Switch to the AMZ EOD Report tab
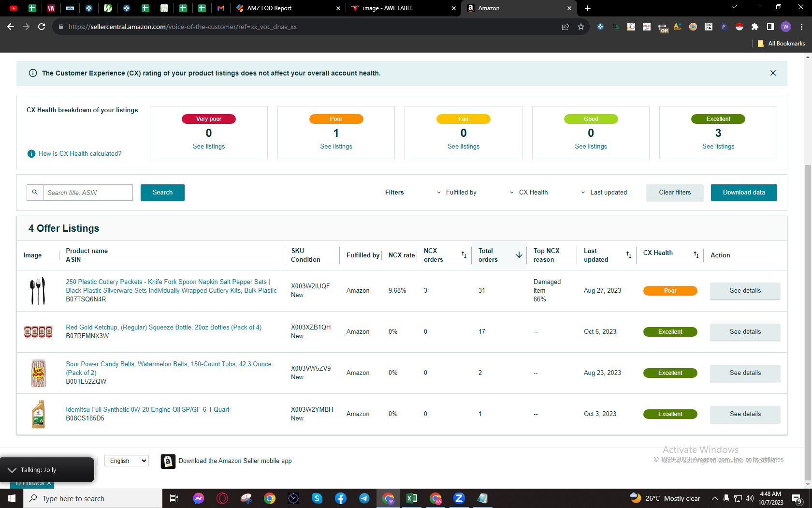Viewport: 812px width, 508px height. click(x=288, y=8)
